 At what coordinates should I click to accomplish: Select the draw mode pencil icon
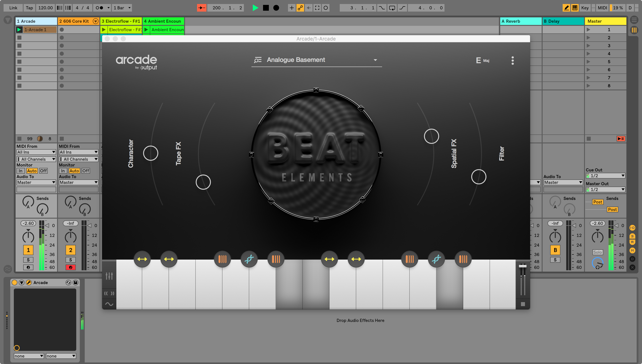pos(566,8)
